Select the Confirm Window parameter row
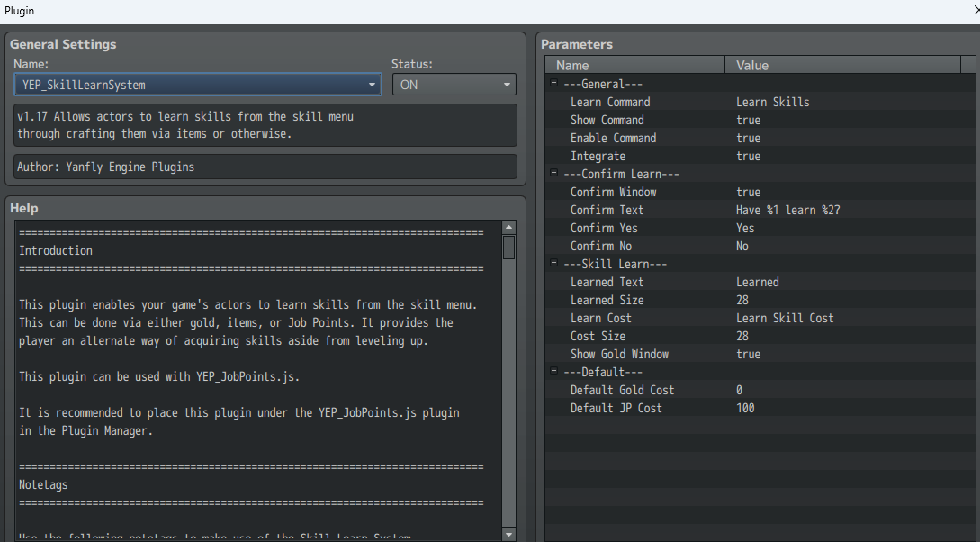Viewport: 980px width, 542px height. 760,192
